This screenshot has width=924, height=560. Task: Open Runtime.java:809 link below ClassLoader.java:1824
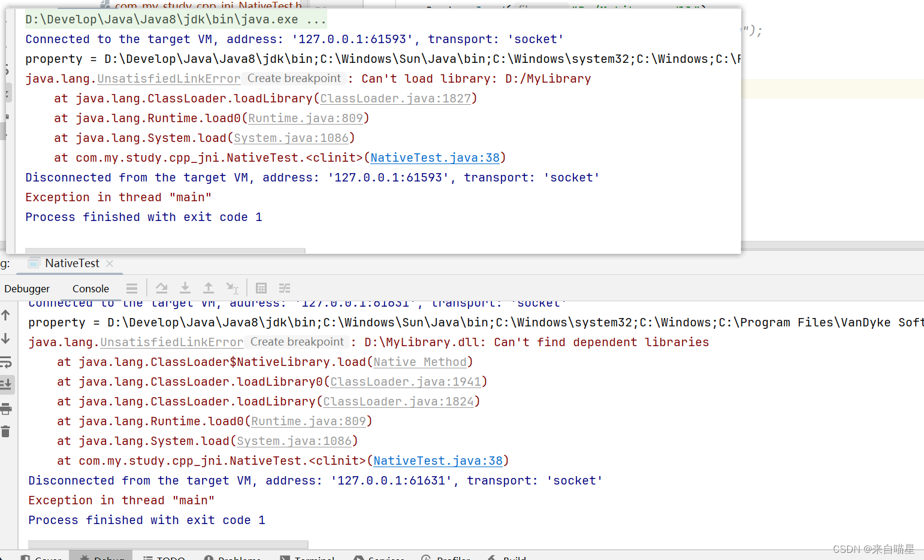point(309,422)
